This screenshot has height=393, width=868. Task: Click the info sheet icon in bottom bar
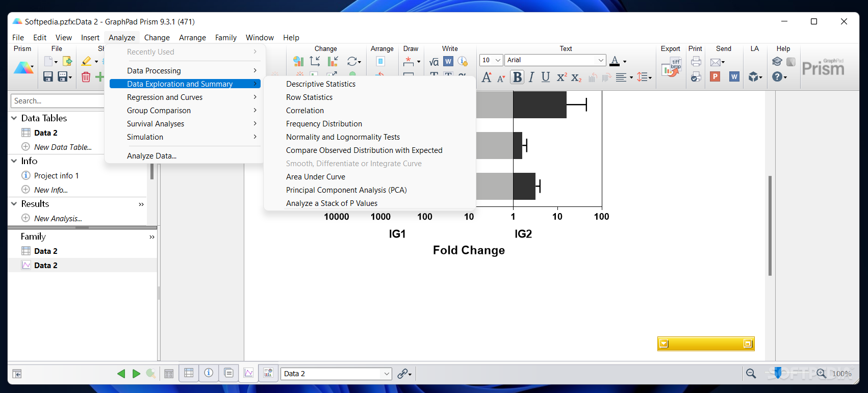209,373
